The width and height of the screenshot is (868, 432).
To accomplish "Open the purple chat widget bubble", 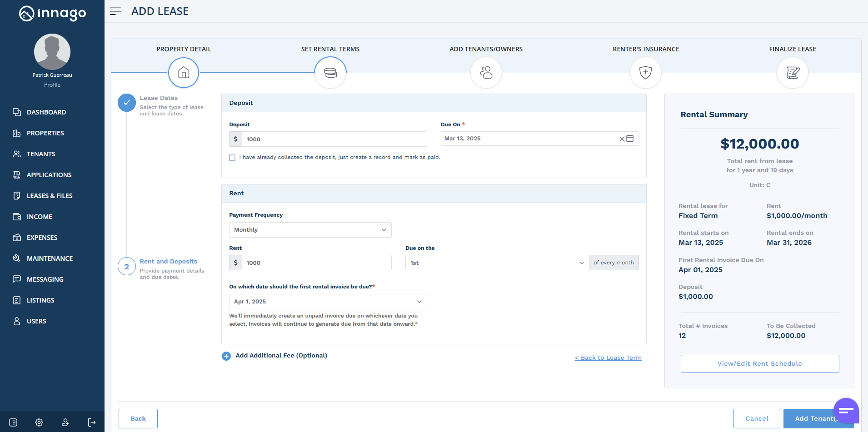I will [x=846, y=411].
